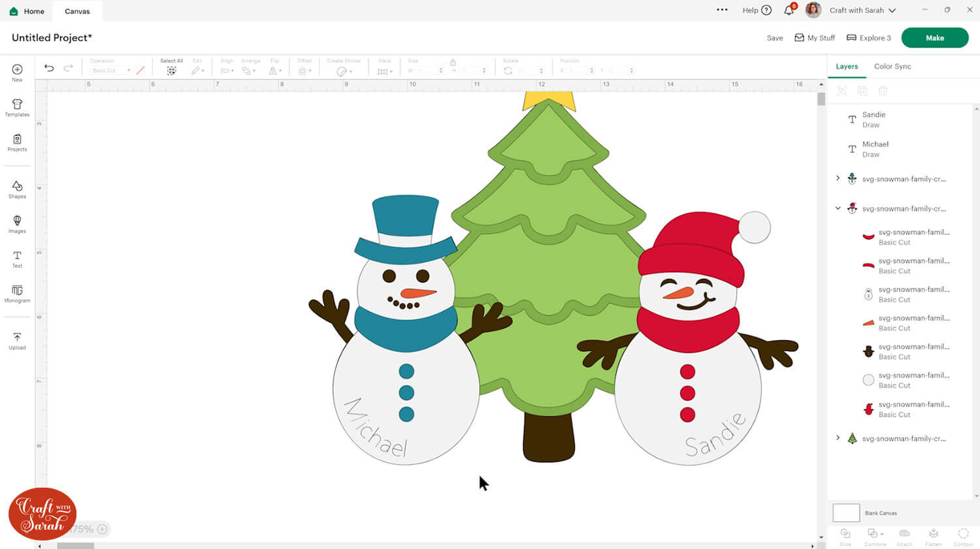
Task: Open the Projects panel
Action: coord(17,142)
